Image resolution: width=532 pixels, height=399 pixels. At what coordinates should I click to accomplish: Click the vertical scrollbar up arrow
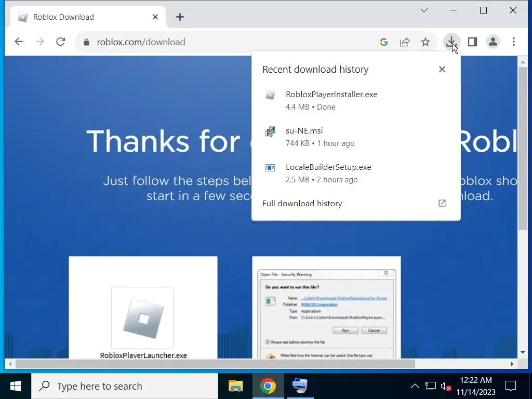tap(523, 62)
